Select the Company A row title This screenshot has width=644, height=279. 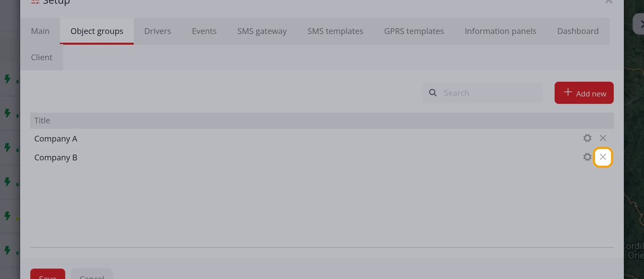click(56, 139)
